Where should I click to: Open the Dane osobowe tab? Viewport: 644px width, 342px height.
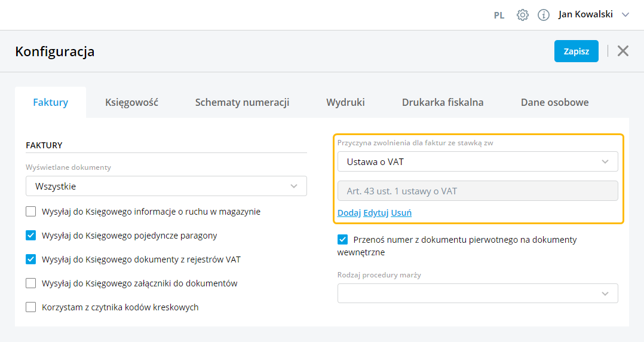coord(554,102)
